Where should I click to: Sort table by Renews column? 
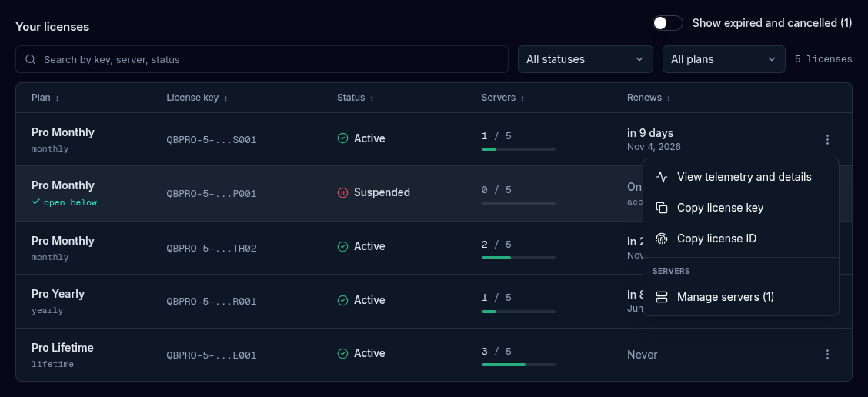pyautogui.click(x=649, y=98)
